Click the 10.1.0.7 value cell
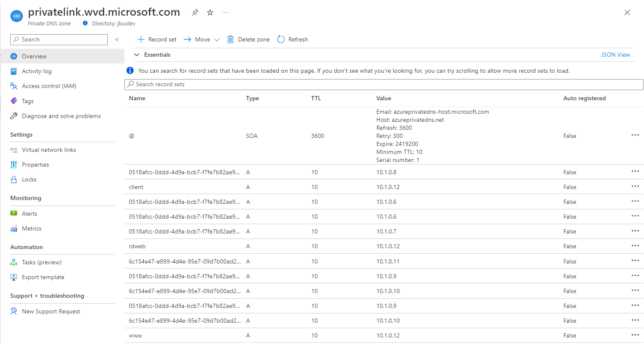Image resolution: width=644 pixels, height=343 pixels. click(386, 231)
